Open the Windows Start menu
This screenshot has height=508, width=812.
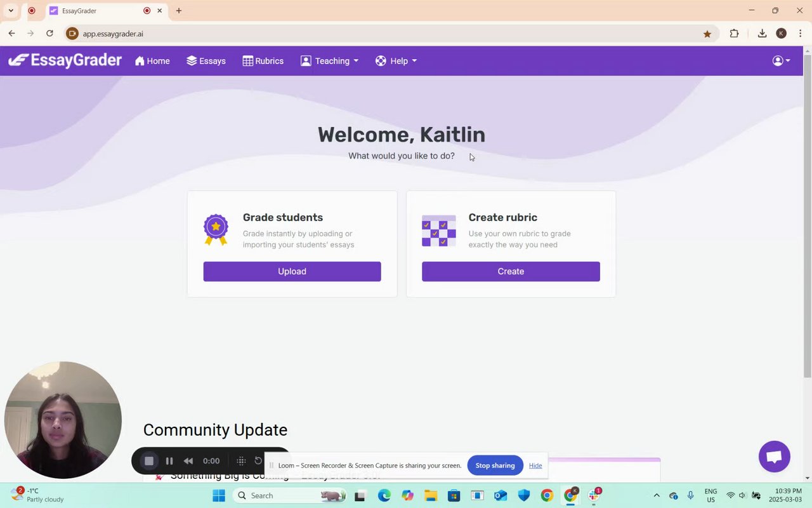[219, 495]
